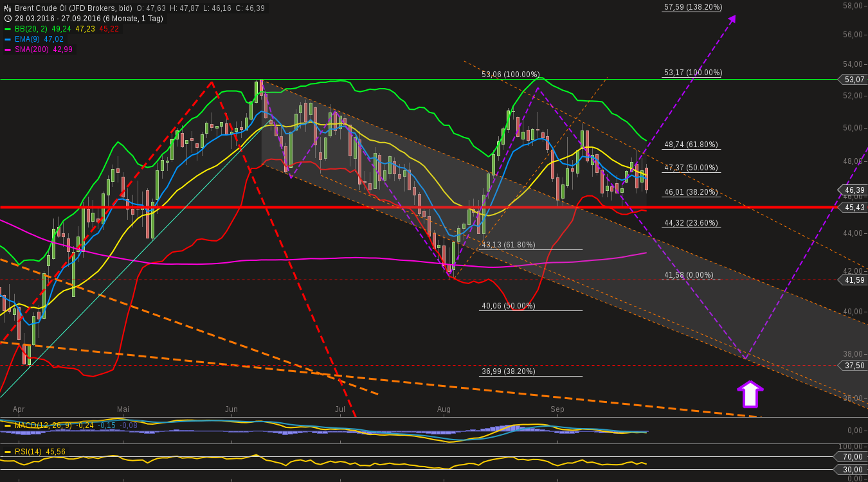Screen dimensions: 868x482
Task: Click the open value O: 47,63
Action: tap(152, 8)
